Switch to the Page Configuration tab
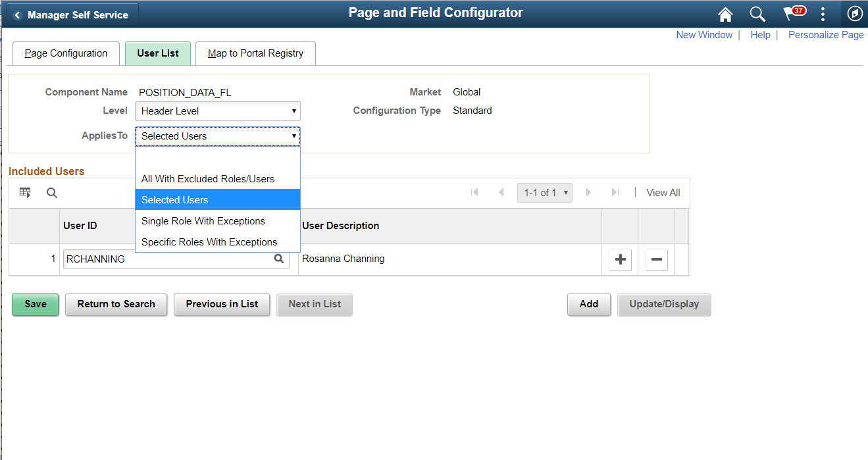 click(x=66, y=53)
